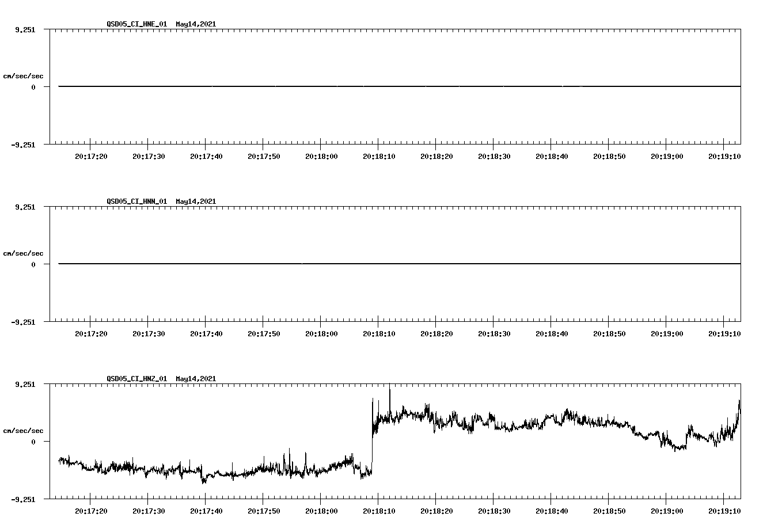
Task: Click 20:18:50 tick label under HNZ plot
Action: coord(609,511)
